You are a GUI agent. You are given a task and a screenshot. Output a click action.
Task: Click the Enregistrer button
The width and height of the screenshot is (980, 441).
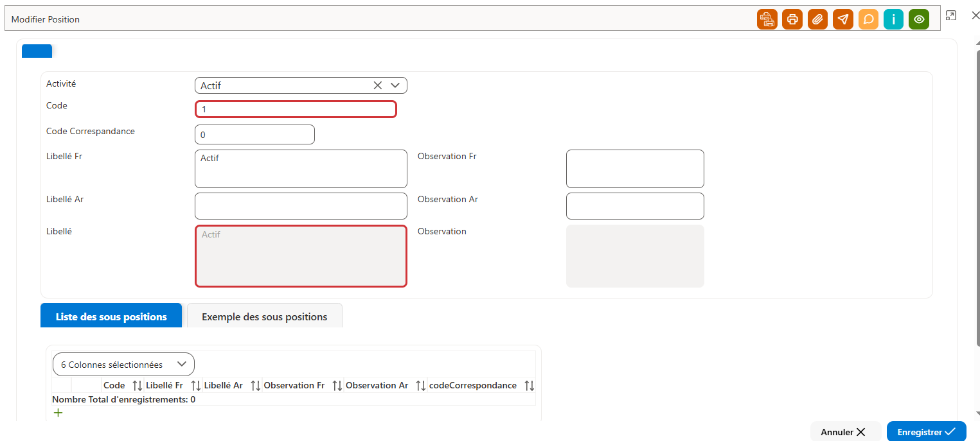[927, 432]
